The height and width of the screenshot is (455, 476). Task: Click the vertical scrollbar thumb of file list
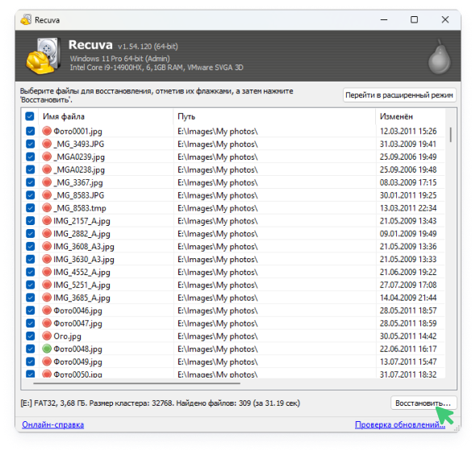(x=451, y=135)
